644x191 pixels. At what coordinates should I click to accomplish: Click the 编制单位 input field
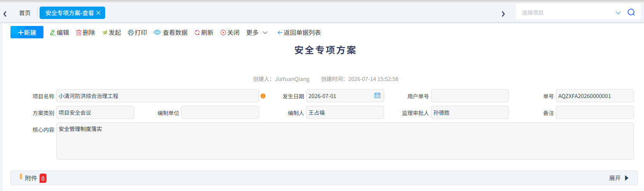(220, 112)
